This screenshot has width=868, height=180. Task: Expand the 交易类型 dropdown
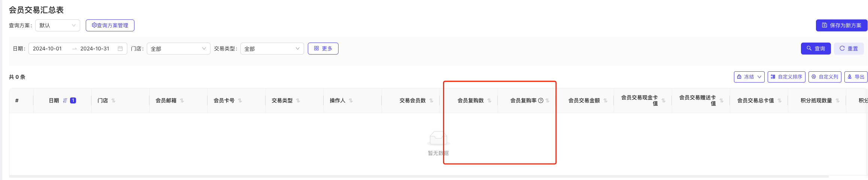(272, 49)
